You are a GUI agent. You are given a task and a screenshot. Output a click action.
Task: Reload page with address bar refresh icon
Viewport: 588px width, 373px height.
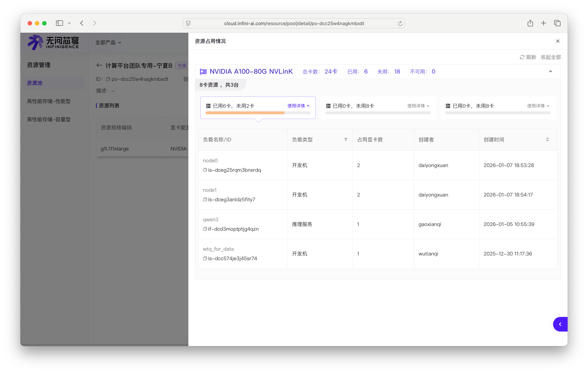pos(400,23)
